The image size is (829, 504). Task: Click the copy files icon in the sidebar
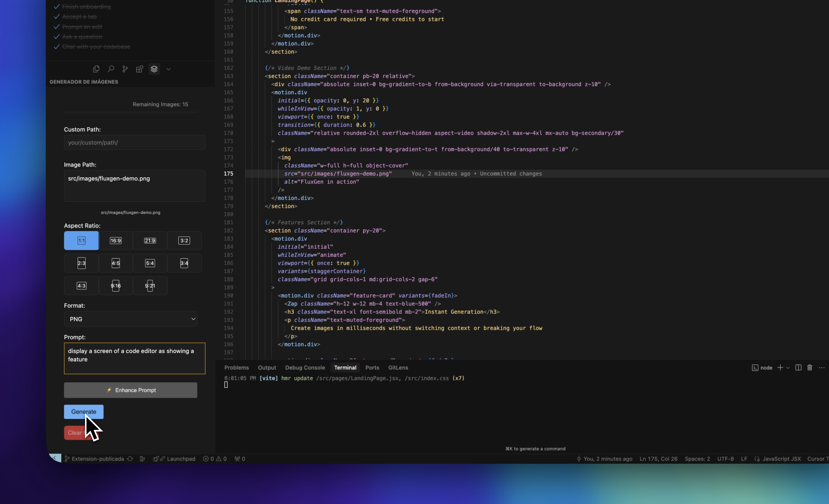(x=96, y=69)
